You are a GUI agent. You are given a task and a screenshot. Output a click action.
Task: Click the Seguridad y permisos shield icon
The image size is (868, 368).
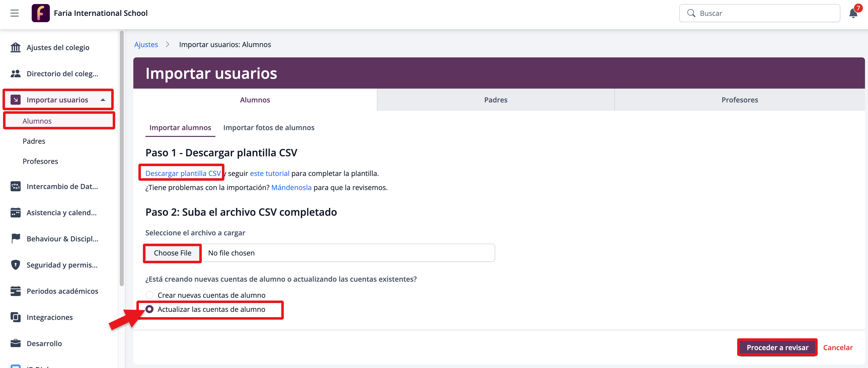click(x=16, y=265)
